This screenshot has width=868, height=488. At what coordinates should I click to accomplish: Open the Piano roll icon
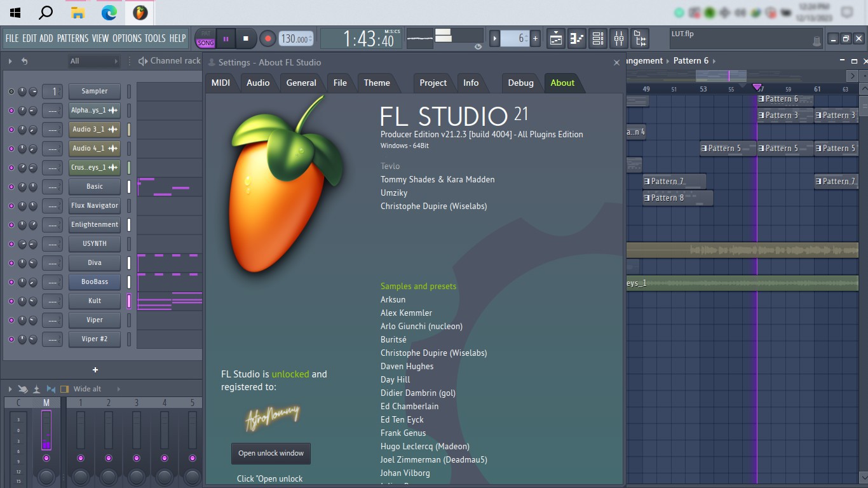[577, 39]
